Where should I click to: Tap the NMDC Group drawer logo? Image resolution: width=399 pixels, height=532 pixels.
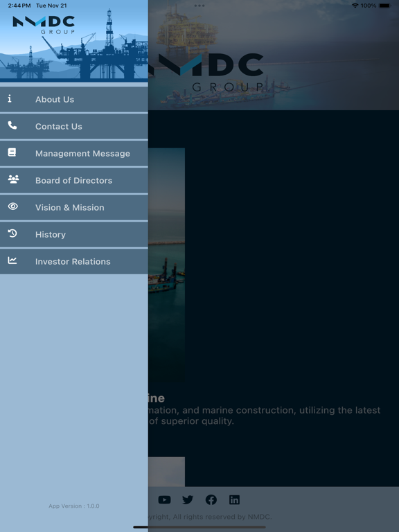(44, 25)
